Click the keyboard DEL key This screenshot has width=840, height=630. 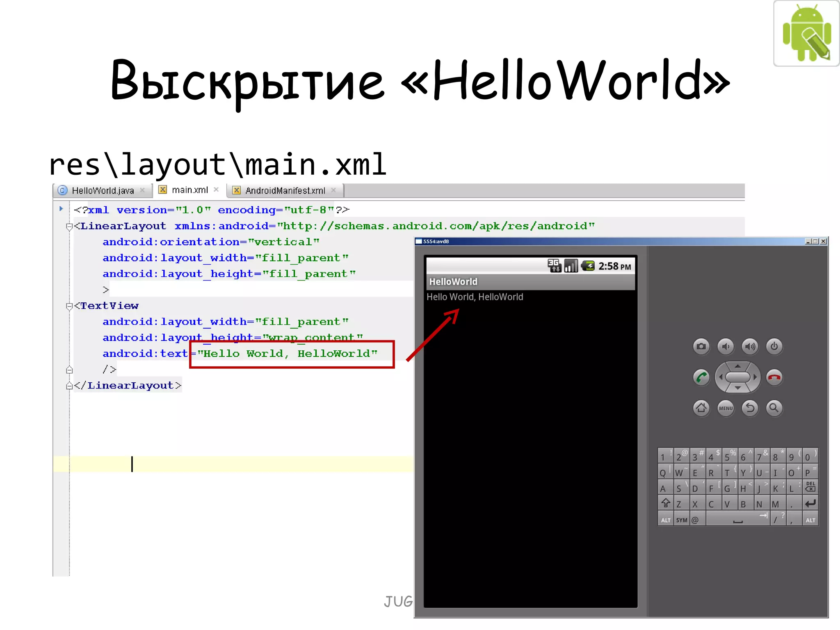pos(810,487)
